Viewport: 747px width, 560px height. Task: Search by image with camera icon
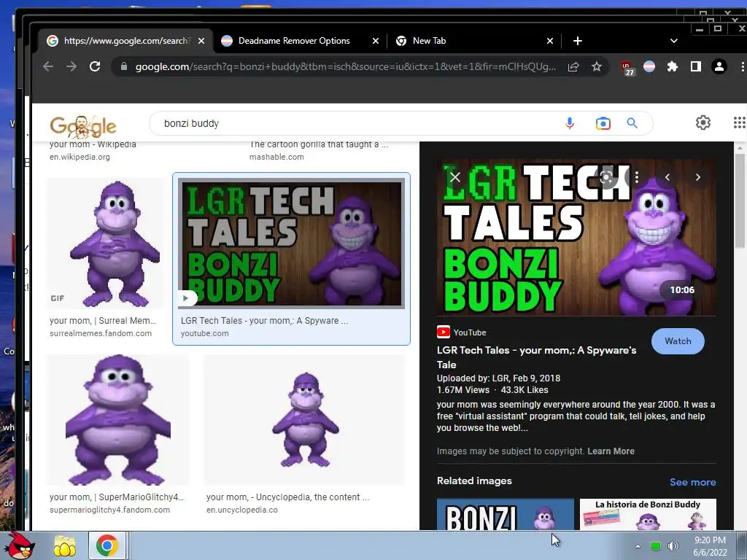[x=603, y=123]
